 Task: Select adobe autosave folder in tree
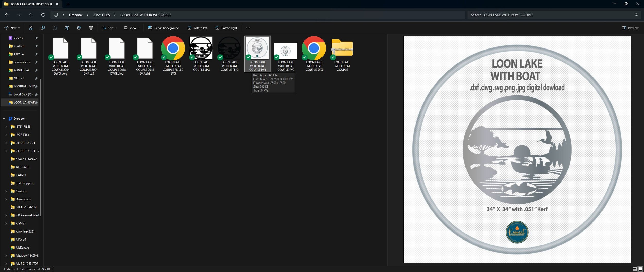pos(24,159)
